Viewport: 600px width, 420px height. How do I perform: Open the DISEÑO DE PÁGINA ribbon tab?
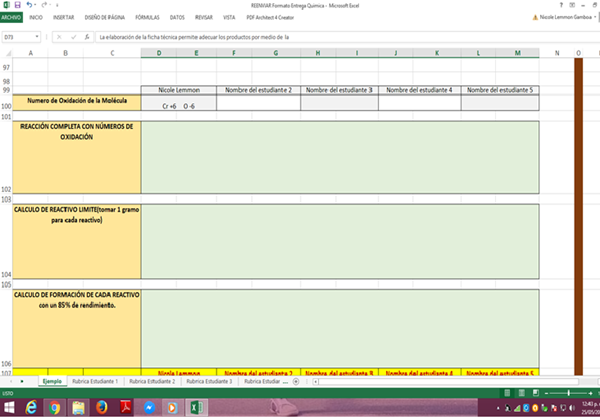click(x=105, y=18)
